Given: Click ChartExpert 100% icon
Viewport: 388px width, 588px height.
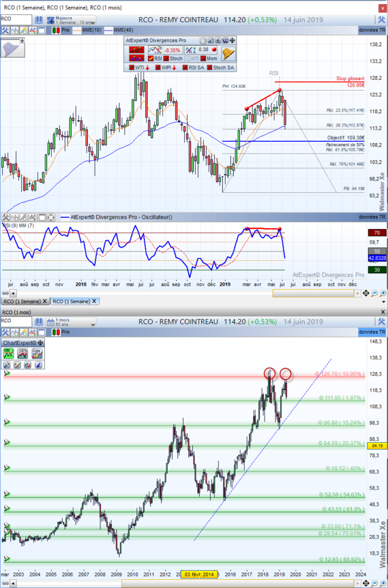Looking at the screenshot, I should point(23,353).
